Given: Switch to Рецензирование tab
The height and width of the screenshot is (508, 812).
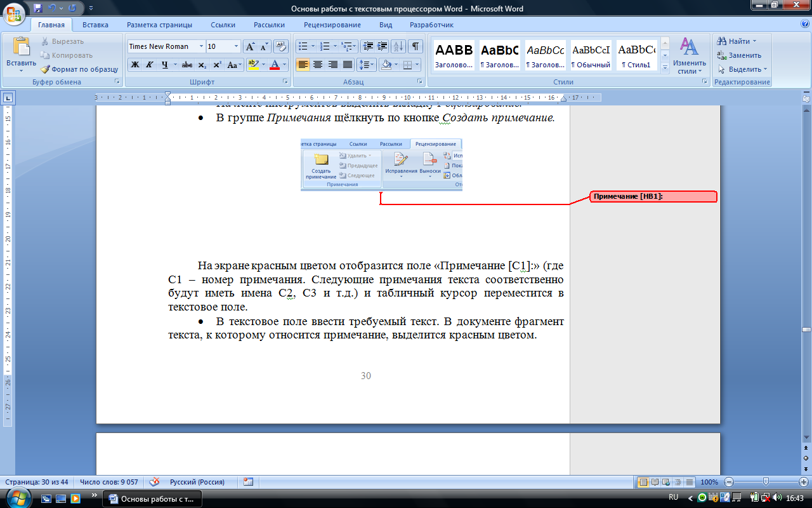Looking at the screenshot, I should 332,25.
